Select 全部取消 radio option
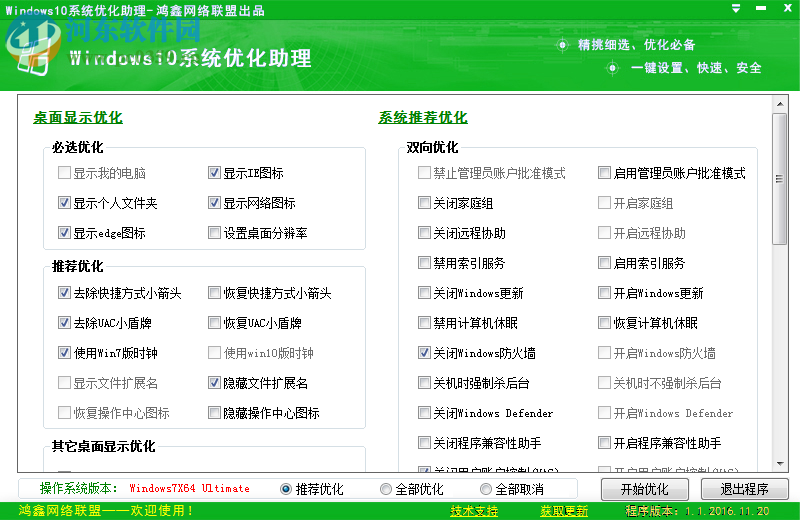The height and width of the screenshot is (520, 800). click(486, 489)
